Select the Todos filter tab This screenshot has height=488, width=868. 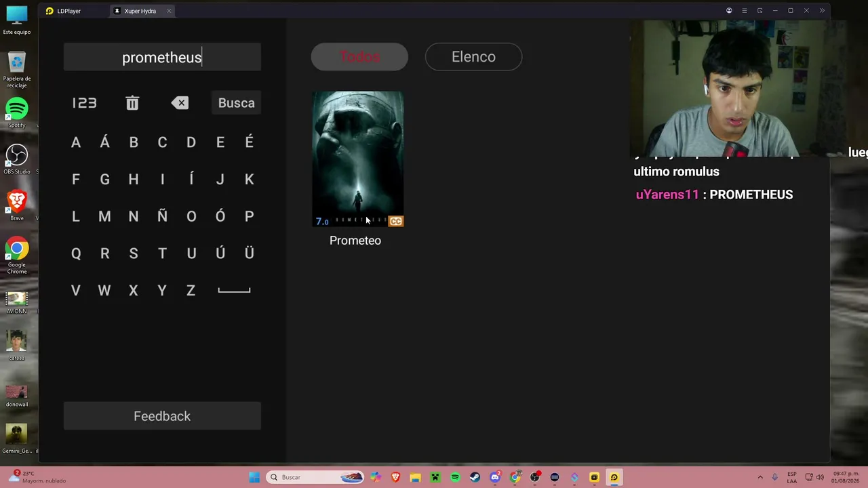[x=359, y=57]
